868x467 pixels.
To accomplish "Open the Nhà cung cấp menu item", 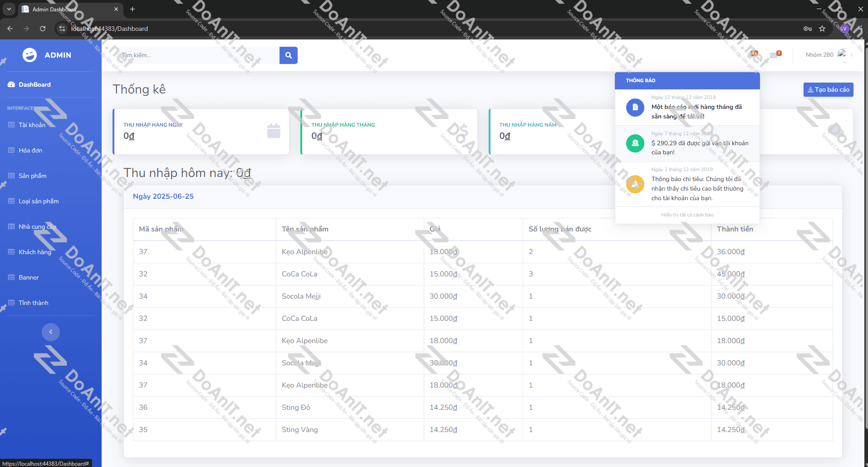I will (x=51, y=226).
